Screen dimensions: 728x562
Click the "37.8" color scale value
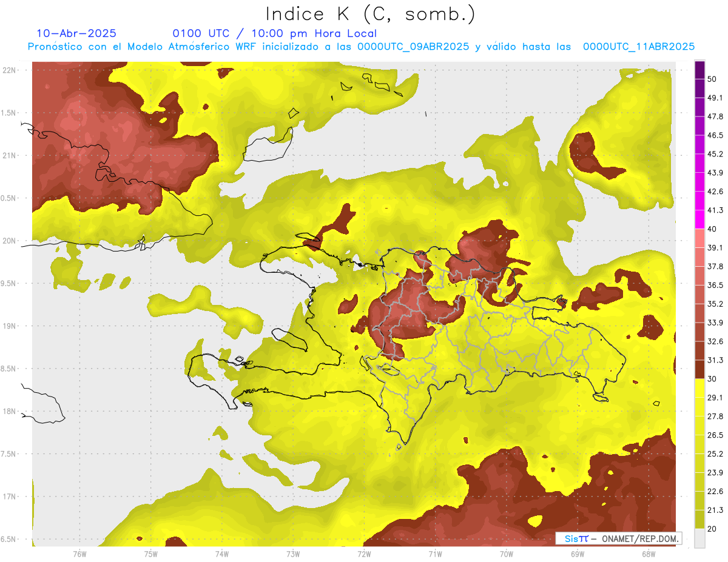click(x=715, y=266)
